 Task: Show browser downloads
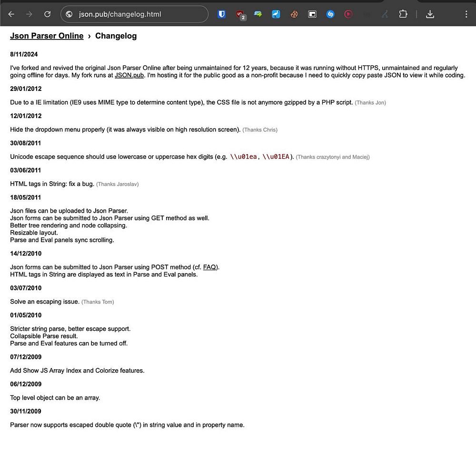click(x=430, y=14)
